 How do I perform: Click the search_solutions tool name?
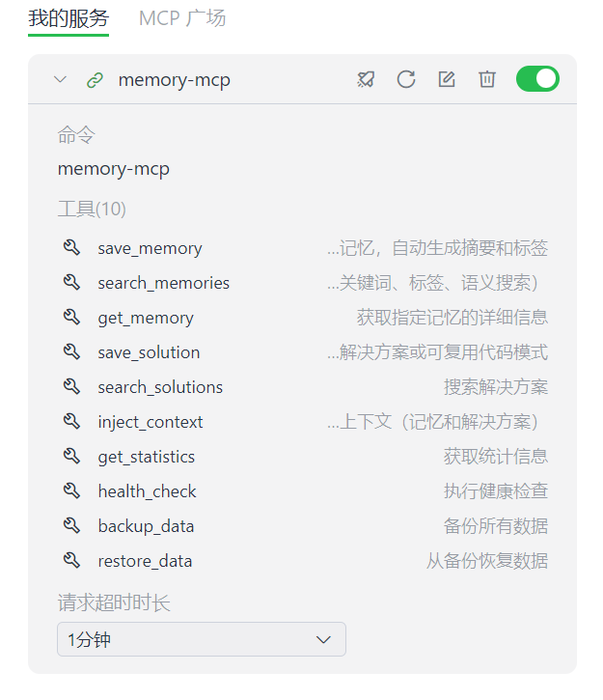159,387
